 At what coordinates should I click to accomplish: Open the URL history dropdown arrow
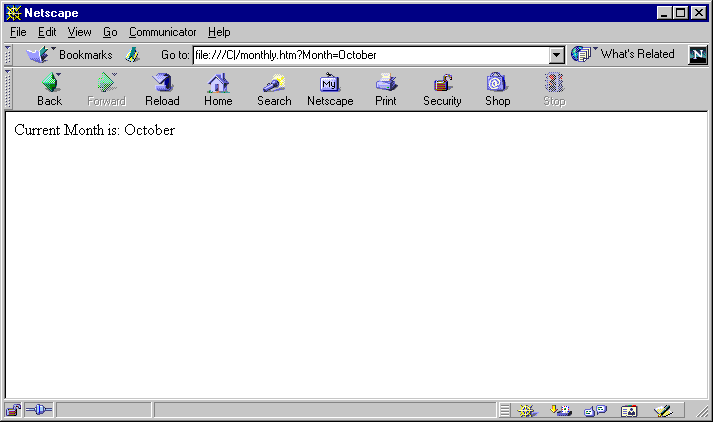point(557,55)
